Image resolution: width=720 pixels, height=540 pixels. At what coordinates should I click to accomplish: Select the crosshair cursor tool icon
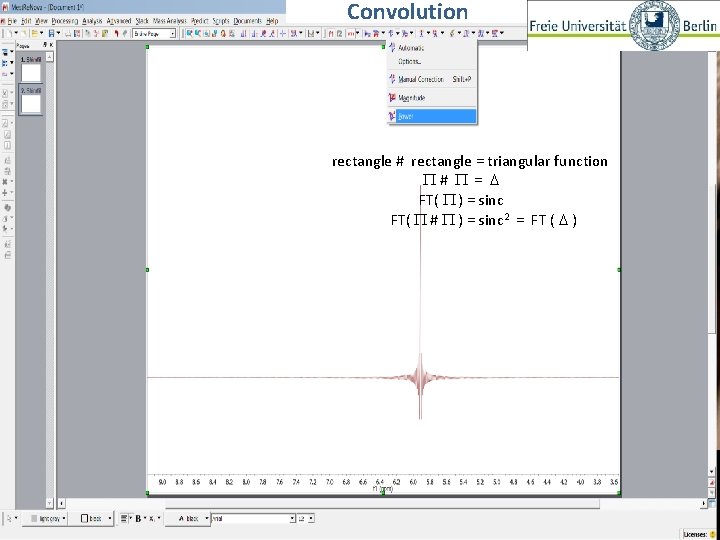(x=283, y=33)
